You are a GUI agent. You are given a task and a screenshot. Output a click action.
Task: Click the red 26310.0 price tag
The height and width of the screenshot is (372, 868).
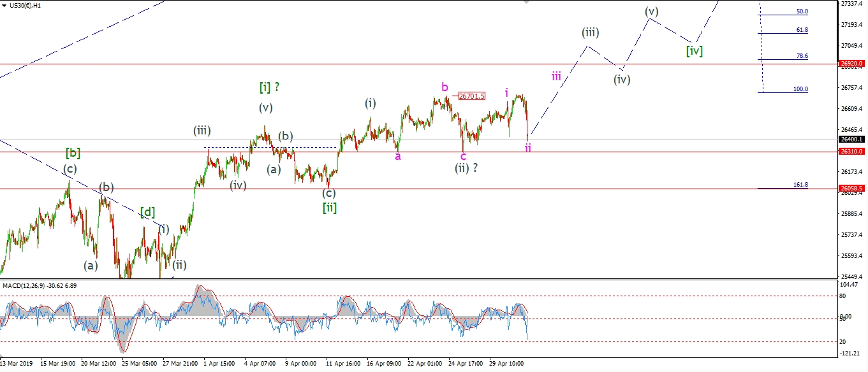pyautogui.click(x=852, y=152)
